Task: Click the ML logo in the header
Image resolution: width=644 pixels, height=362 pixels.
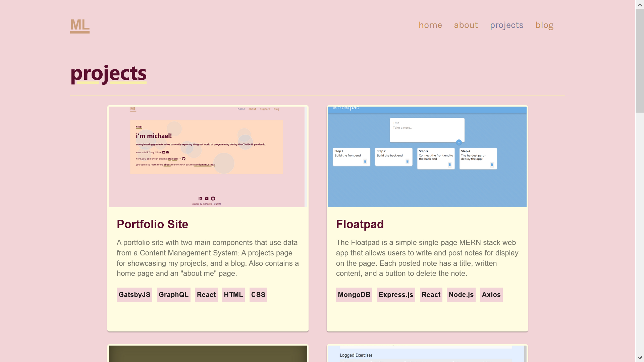Action: pyautogui.click(x=79, y=24)
